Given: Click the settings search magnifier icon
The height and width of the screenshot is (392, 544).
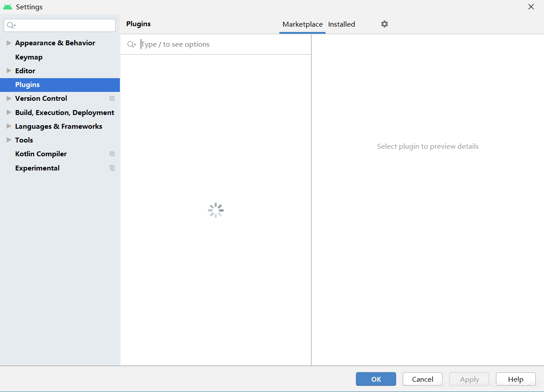Looking at the screenshot, I should (11, 25).
